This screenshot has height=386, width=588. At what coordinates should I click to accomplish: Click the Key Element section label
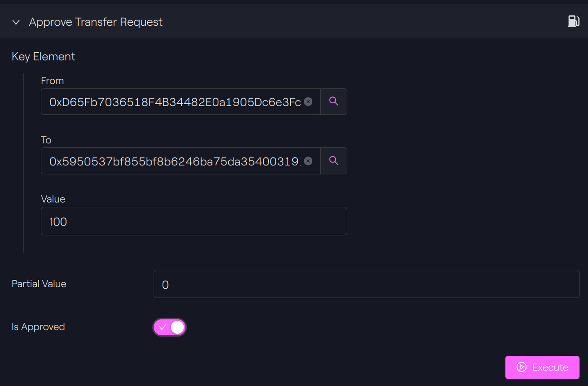click(x=43, y=56)
